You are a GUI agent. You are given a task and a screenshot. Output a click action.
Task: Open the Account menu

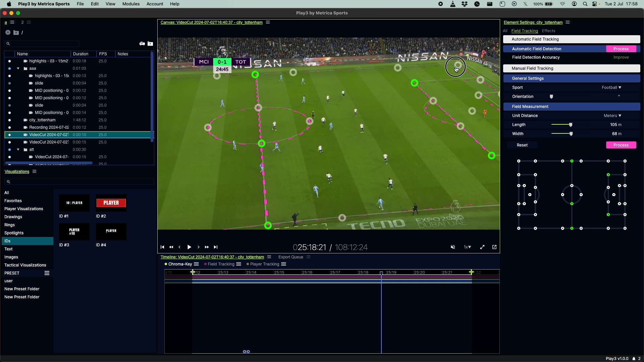click(155, 4)
